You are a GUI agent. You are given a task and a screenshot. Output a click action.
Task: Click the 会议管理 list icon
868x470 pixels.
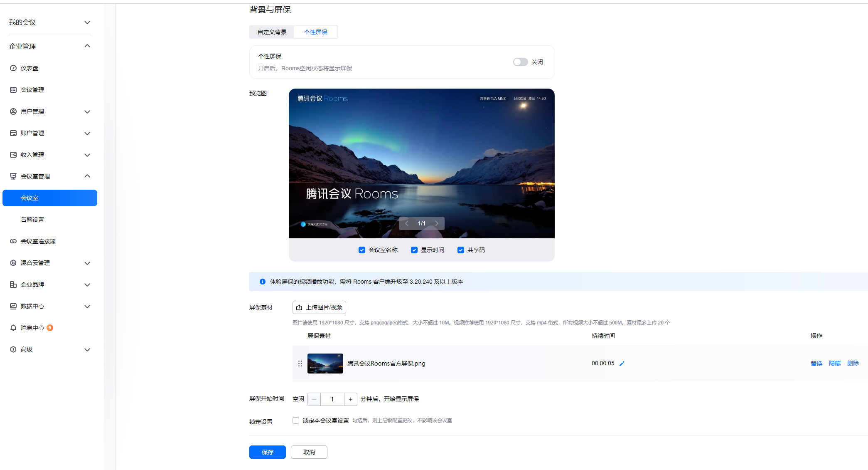point(13,90)
